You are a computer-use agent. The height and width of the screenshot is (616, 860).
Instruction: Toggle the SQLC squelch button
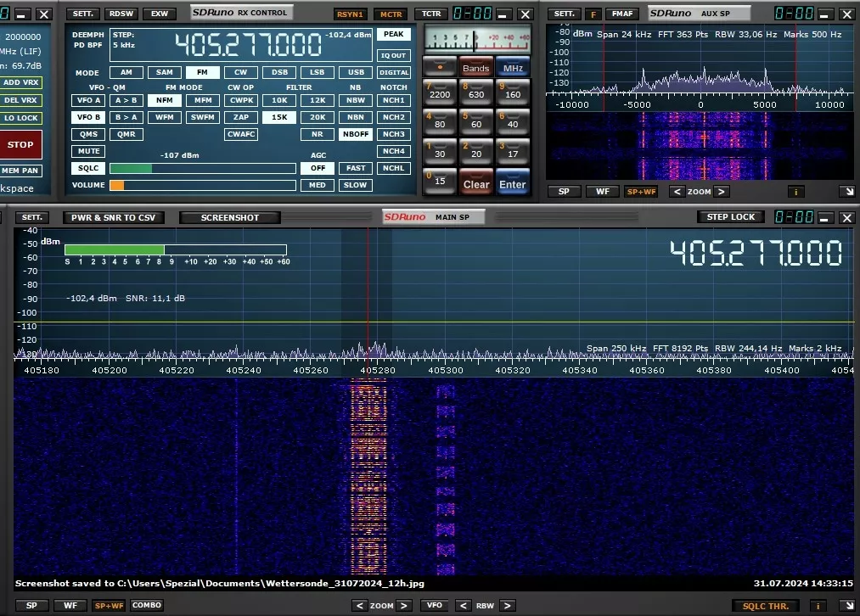point(88,168)
